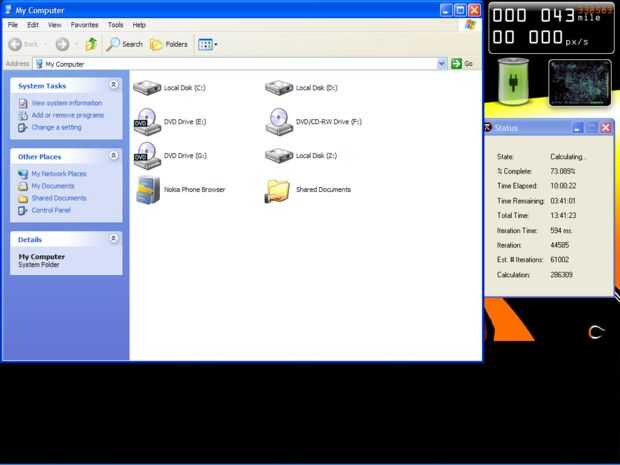Click the My Network Places icon in sidebar
The width and height of the screenshot is (620, 465).
pyautogui.click(x=23, y=174)
